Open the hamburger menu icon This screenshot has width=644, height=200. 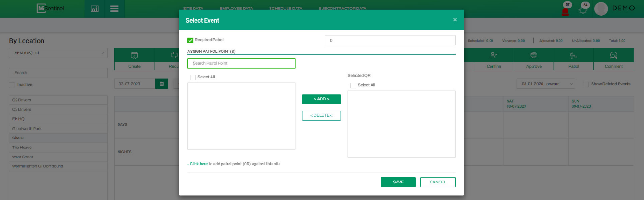[114, 9]
